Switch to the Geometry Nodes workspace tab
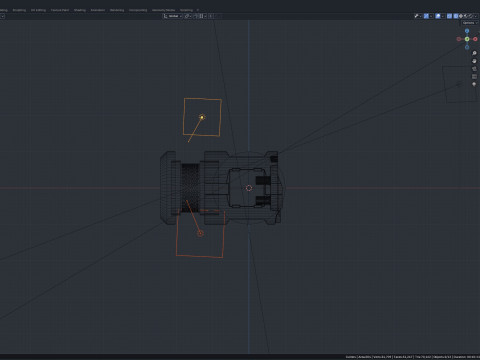The image size is (480, 360). [x=163, y=10]
